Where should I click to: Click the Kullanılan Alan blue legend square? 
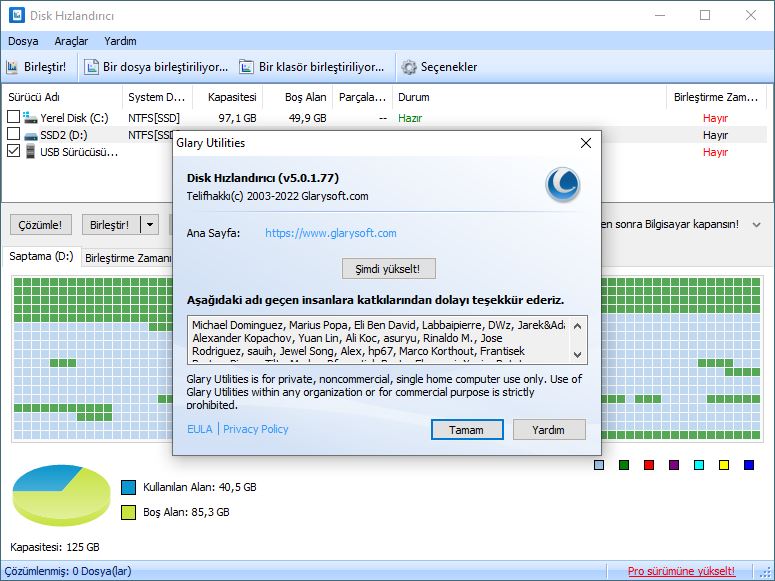[129, 487]
